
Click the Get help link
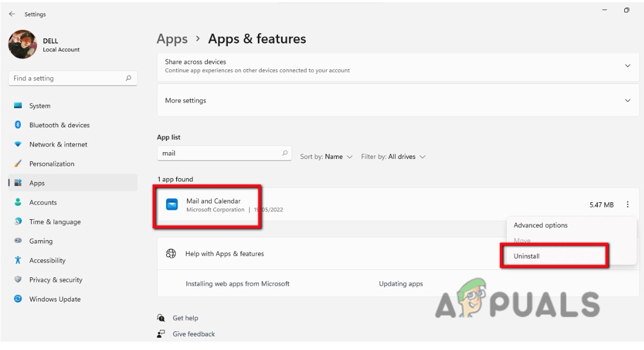(x=186, y=318)
